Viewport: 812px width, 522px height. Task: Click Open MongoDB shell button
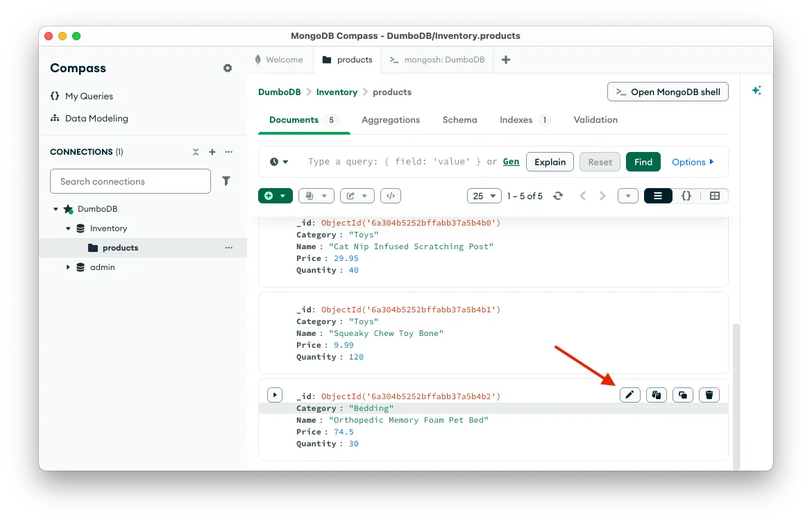668,92
